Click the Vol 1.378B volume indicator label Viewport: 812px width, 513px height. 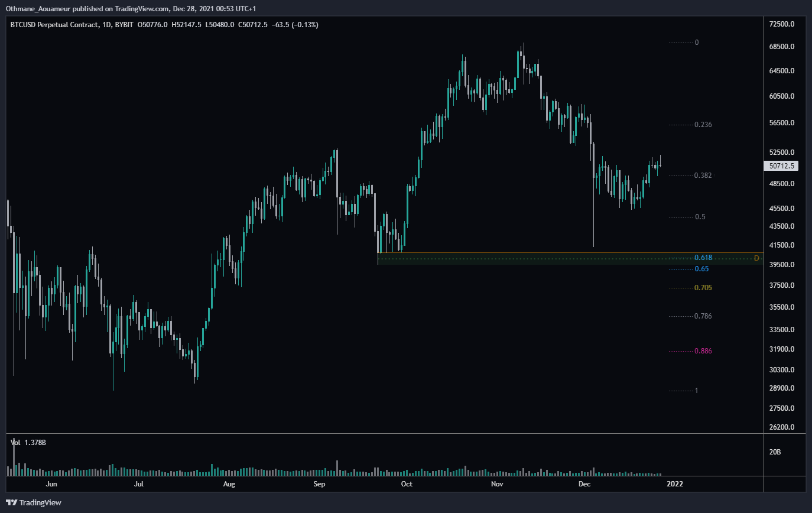[29, 442]
